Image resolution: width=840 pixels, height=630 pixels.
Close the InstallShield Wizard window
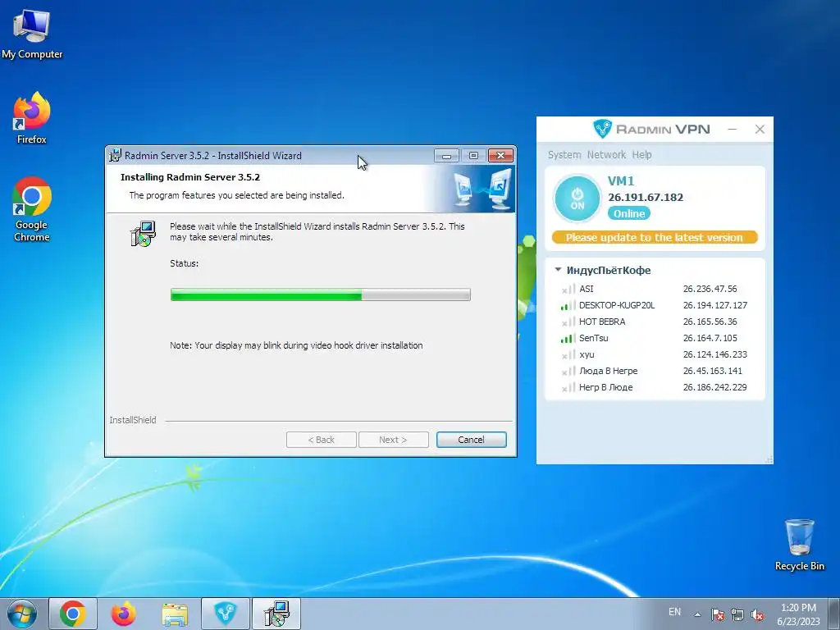pos(501,155)
